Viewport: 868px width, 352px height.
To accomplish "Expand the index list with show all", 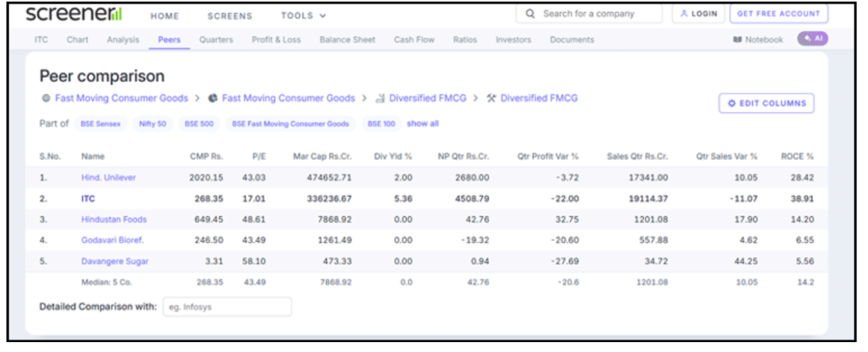I will click(422, 124).
